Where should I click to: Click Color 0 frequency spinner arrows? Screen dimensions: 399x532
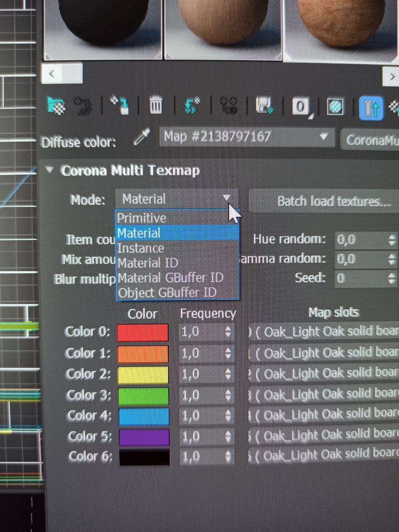(228, 332)
